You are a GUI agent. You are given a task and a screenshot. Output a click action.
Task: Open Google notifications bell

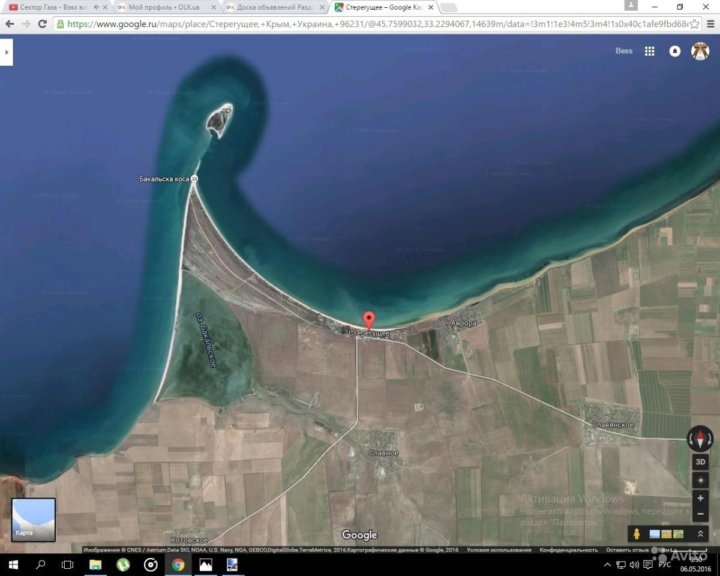click(x=675, y=51)
